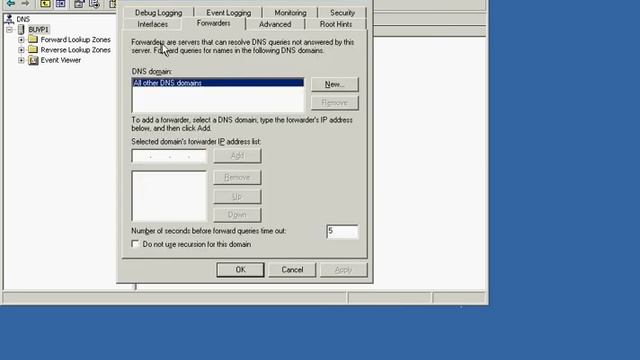Select Reverse Lookup Zones tree label
This screenshot has width=640, height=360.
[76, 50]
